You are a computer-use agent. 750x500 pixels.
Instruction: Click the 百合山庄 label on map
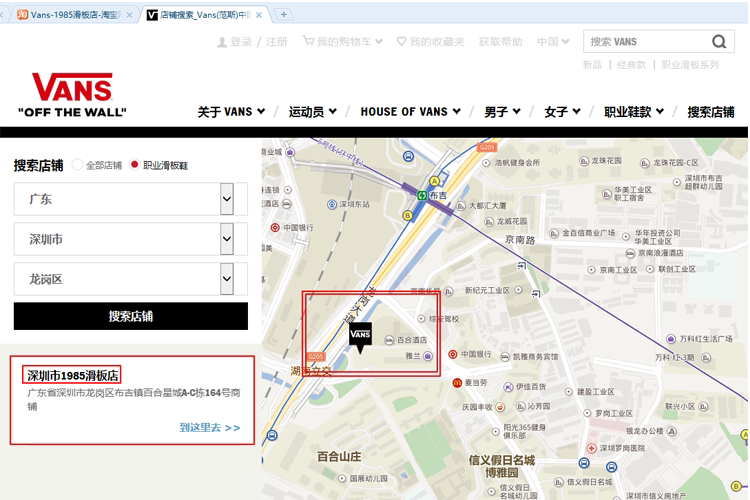pyautogui.click(x=339, y=456)
